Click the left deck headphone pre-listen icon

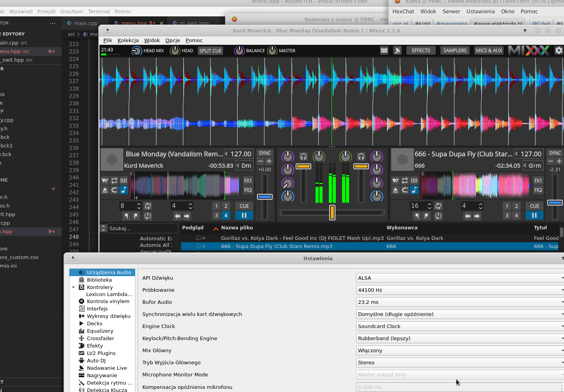pyautogui.click(x=303, y=157)
